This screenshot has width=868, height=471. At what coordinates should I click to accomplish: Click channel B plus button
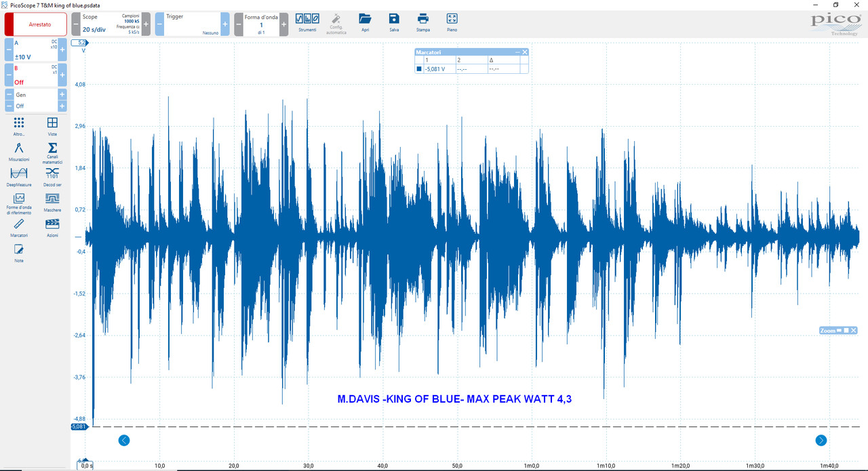tap(62, 75)
